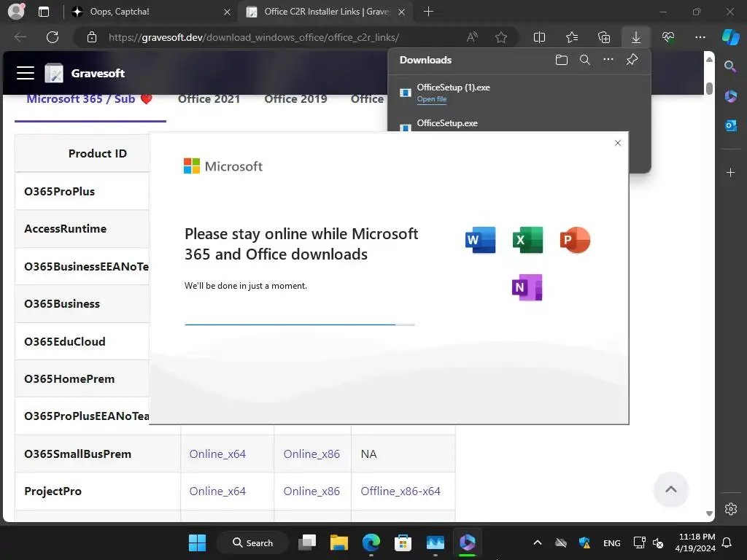The width and height of the screenshot is (747, 560).
Task: Toggle Downloads toolbar button
Action: click(x=636, y=37)
